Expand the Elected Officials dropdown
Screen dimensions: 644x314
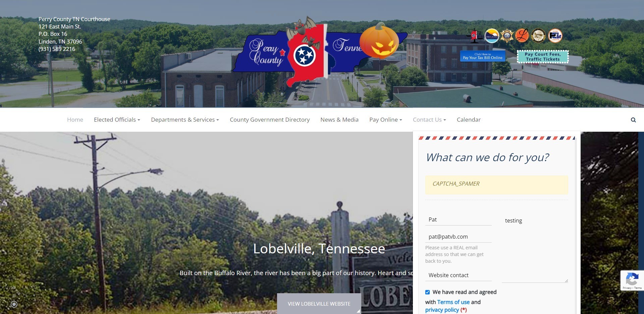[x=117, y=120]
